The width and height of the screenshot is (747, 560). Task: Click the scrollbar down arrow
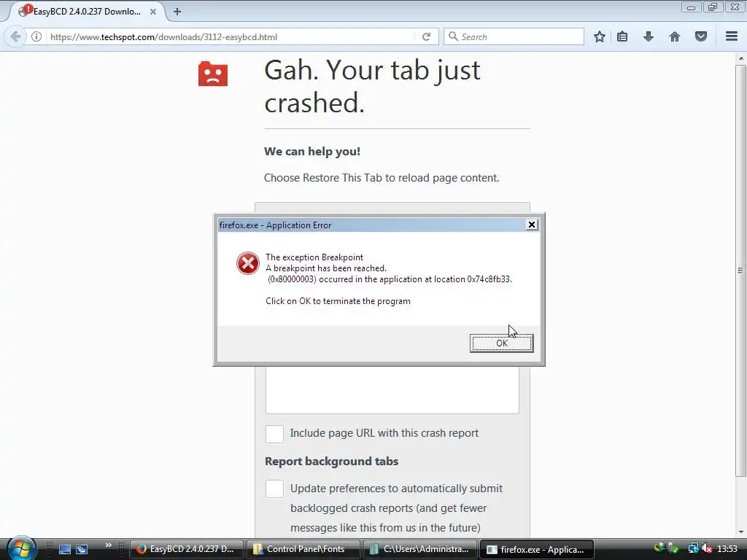(x=740, y=532)
